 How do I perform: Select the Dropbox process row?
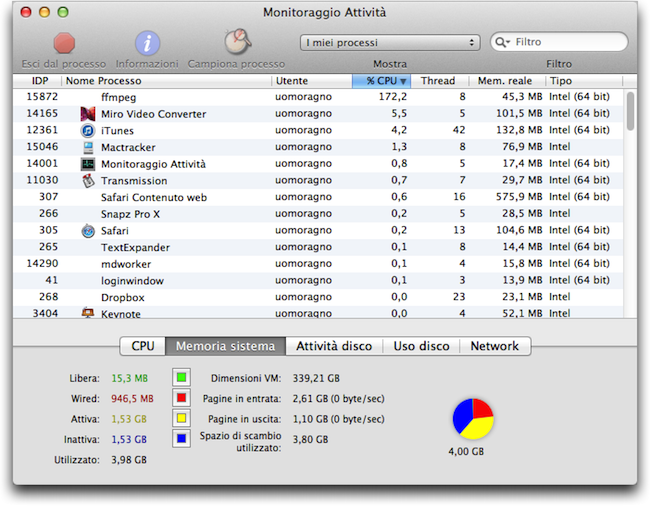tap(318, 297)
